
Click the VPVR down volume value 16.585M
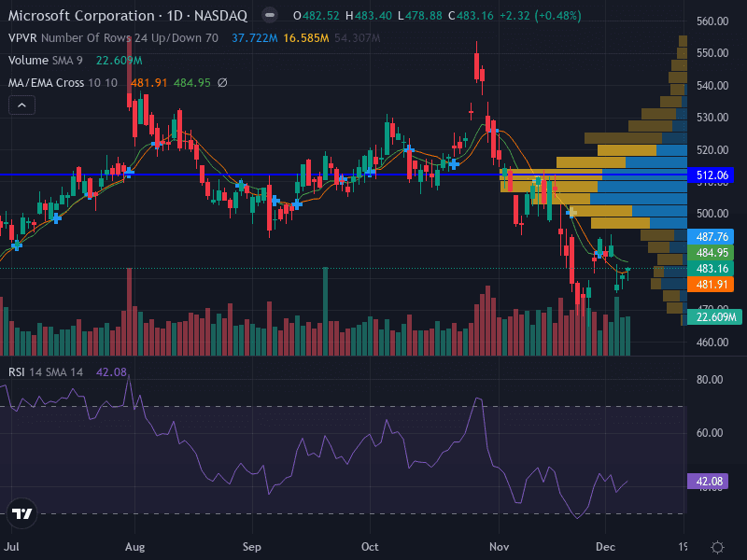click(x=306, y=38)
